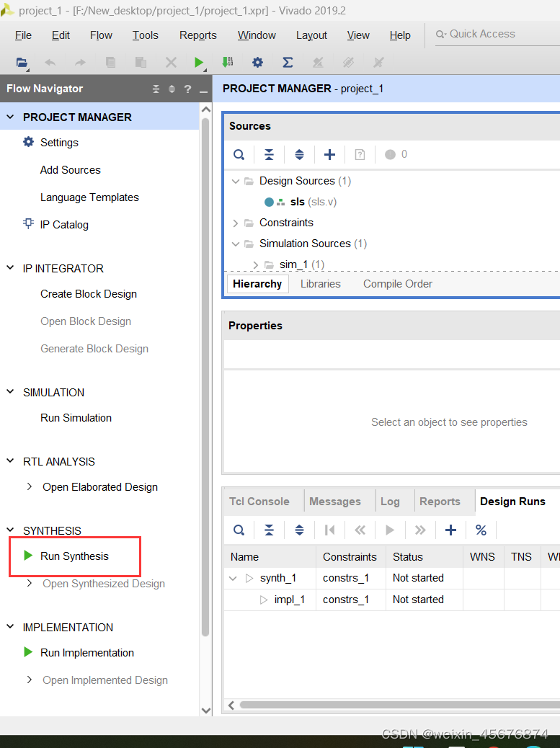The height and width of the screenshot is (748, 560).
Task: Click the Quick Access search field
Action: tap(497, 35)
